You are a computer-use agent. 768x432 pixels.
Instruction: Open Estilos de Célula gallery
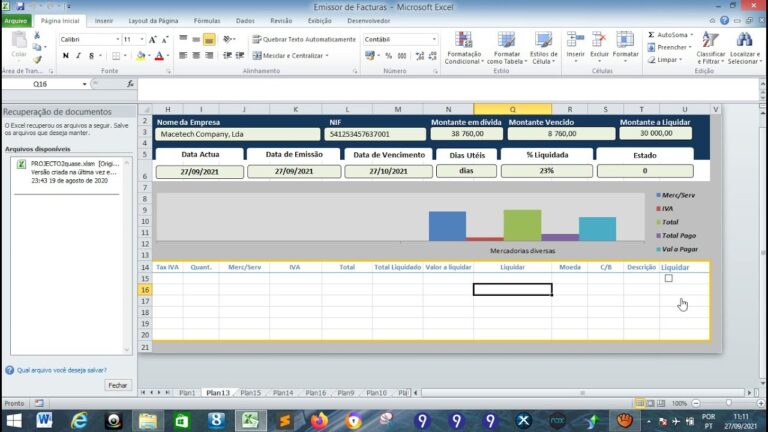pyautogui.click(x=543, y=48)
